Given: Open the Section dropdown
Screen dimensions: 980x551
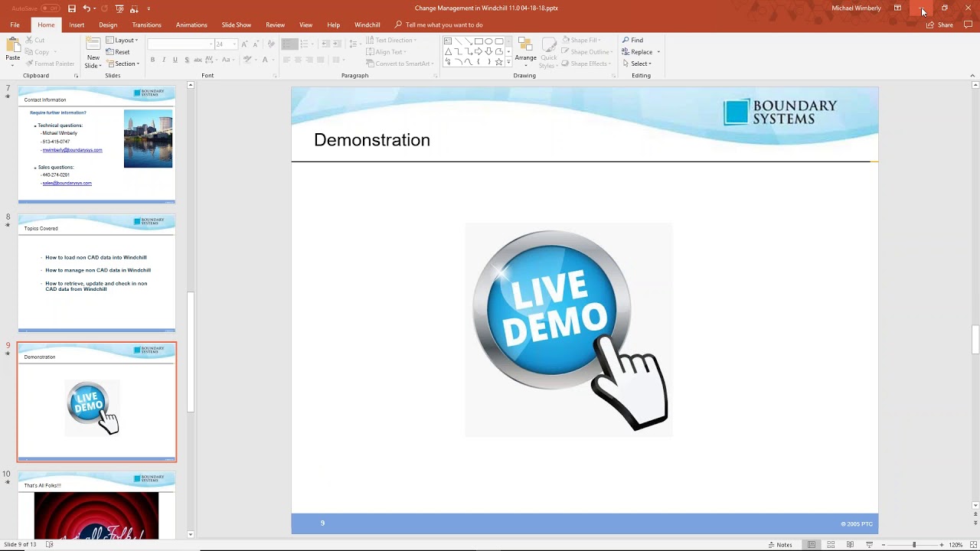Looking at the screenshot, I should pos(122,64).
